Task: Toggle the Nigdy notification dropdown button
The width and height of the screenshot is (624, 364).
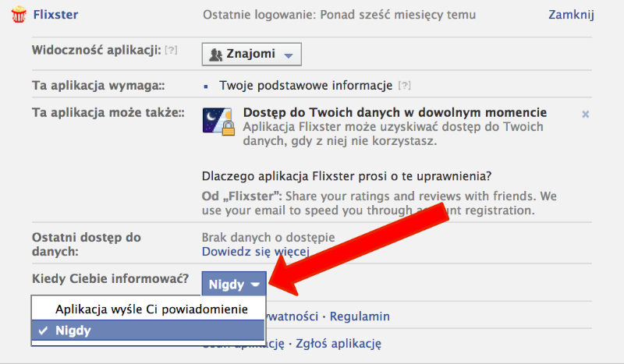Action: coord(234,284)
